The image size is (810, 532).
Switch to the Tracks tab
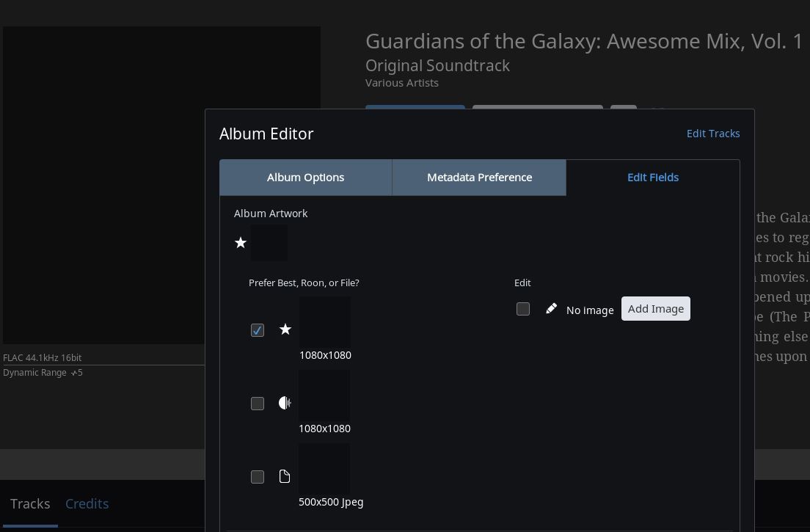(x=30, y=503)
